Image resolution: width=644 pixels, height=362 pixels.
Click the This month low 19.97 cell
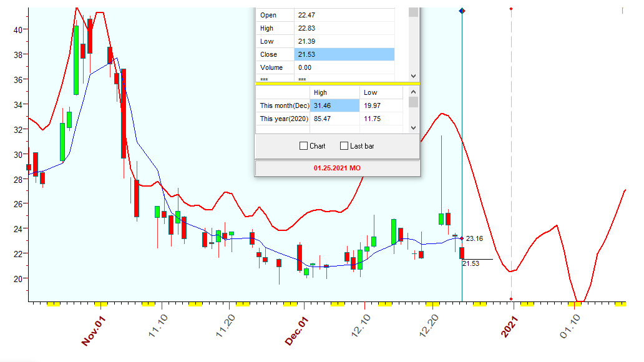381,105
